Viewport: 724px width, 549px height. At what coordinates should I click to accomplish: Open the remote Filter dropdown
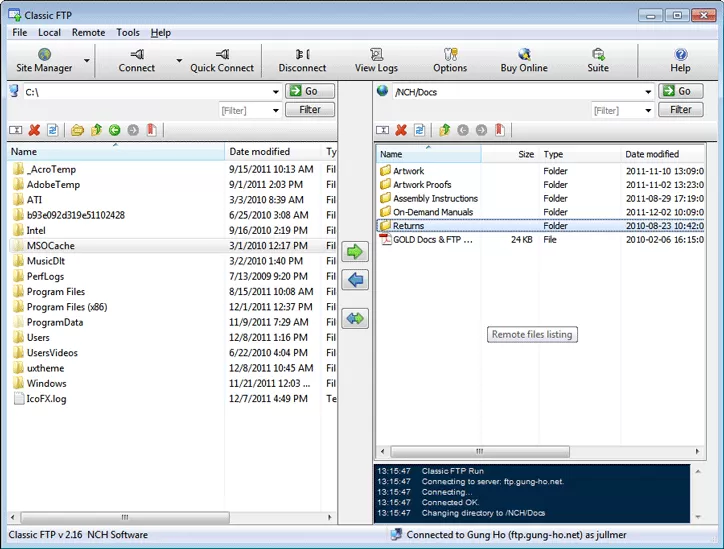coord(646,110)
